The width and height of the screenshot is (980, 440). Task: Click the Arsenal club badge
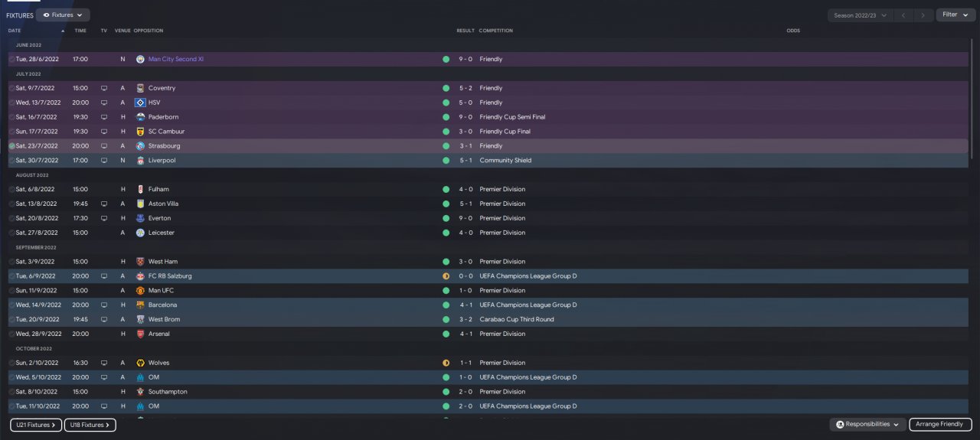(x=140, y=334)
